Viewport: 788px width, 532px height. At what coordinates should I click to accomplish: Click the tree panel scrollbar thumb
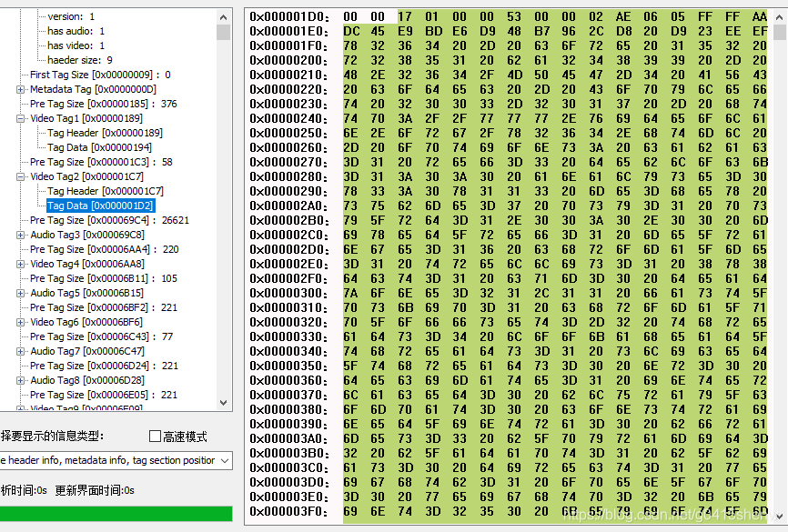tap(224, 32)
